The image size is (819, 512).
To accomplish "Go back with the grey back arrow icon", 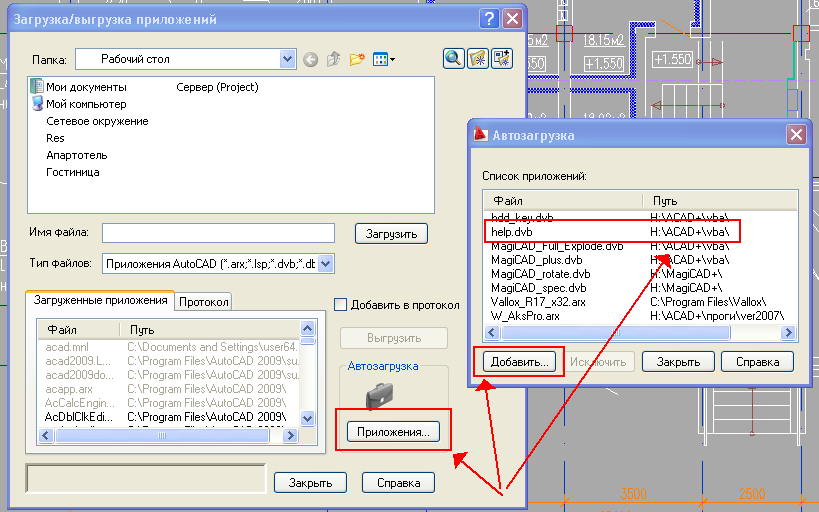I will [310, 60].
